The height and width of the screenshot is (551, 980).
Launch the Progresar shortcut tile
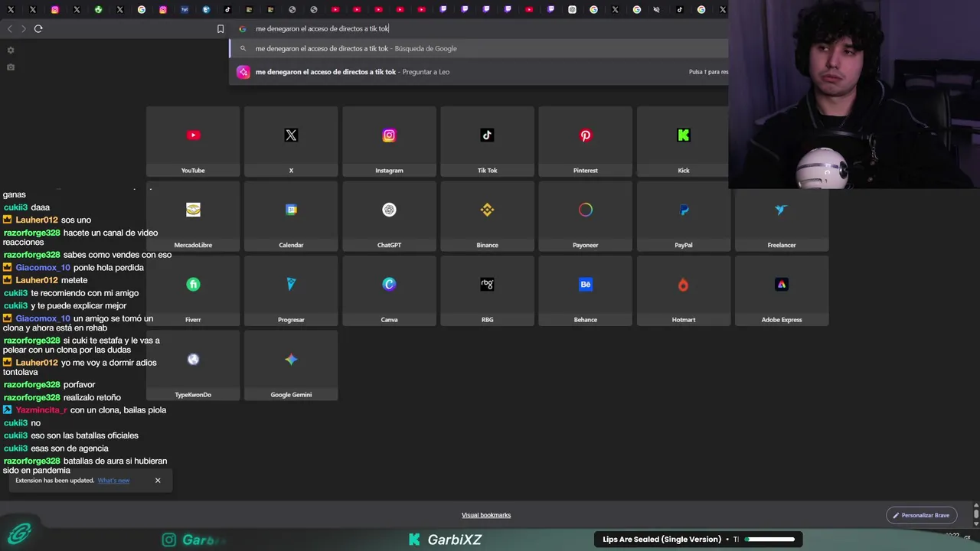click(x=291, y=291)
